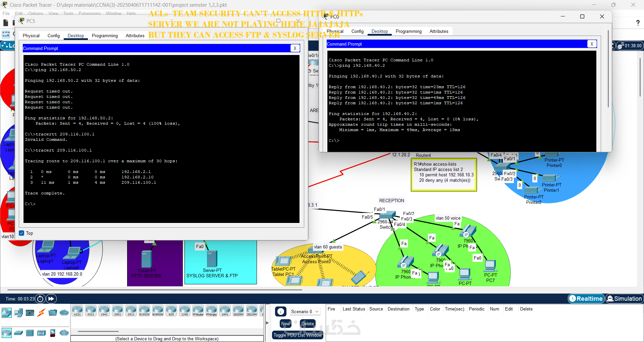Open the Physical tab in PC5 window

point(31,36)
